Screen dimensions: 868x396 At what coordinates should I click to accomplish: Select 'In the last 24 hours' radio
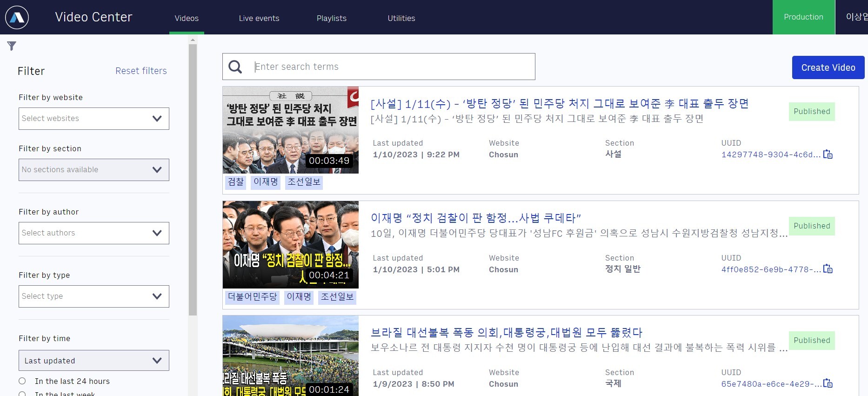click(22, 381)
